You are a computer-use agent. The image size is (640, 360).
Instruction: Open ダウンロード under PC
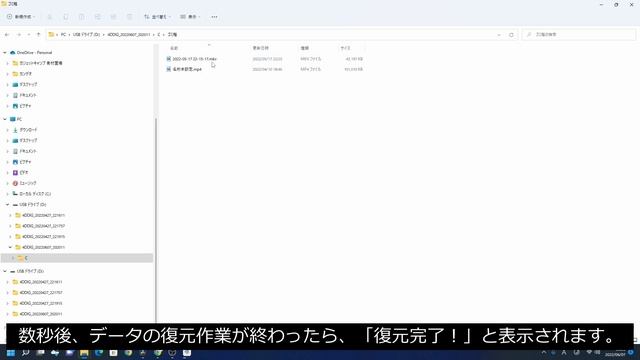pyautogui.click(x=28, y=130)
